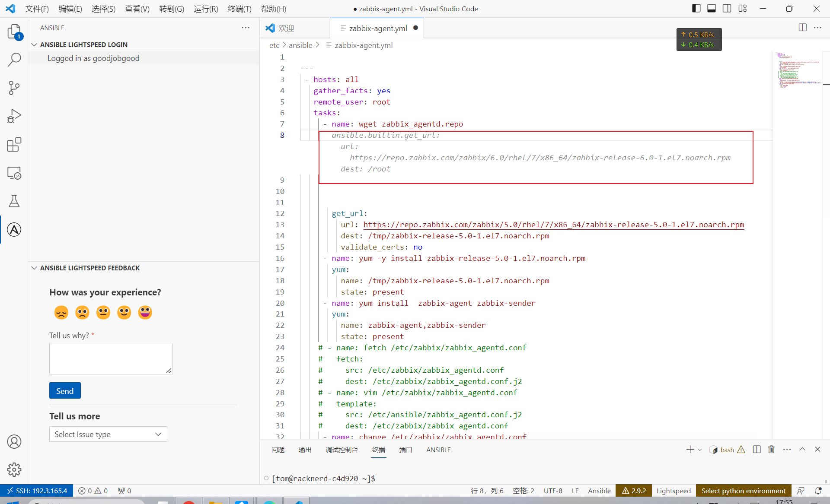Switch to the 调试控制台 panel tab
Viewport: 830px width, 504px height.
[x=342, y=450]
